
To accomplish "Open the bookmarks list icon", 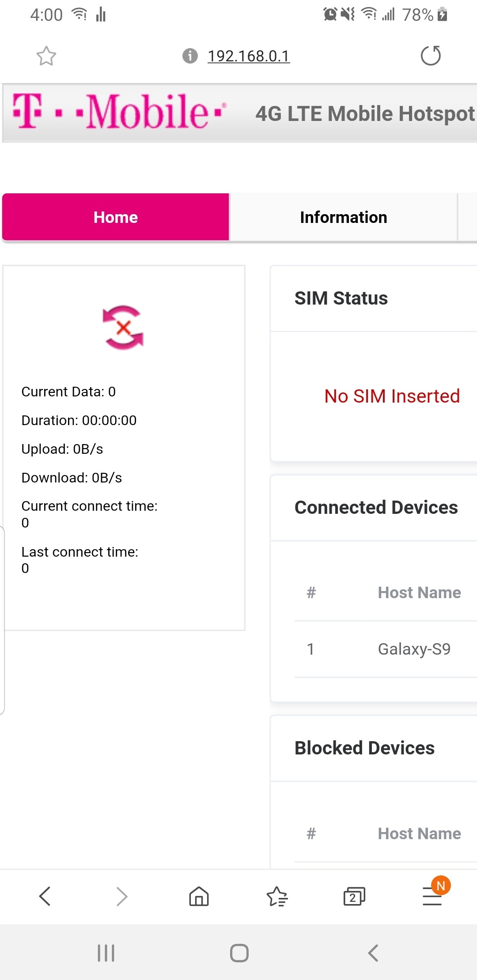I will pos(277,896).
